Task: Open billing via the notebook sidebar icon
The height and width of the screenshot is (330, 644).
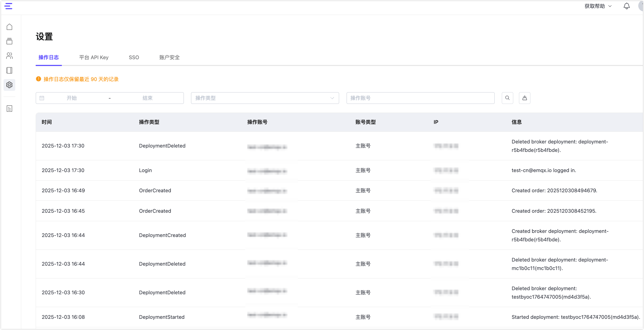Action: [9, 70]
